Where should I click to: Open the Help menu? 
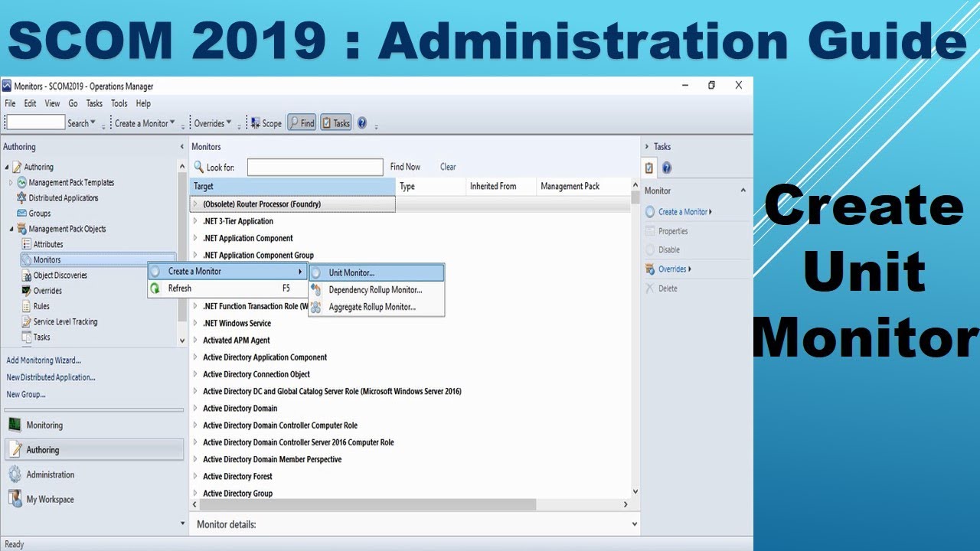143,103
